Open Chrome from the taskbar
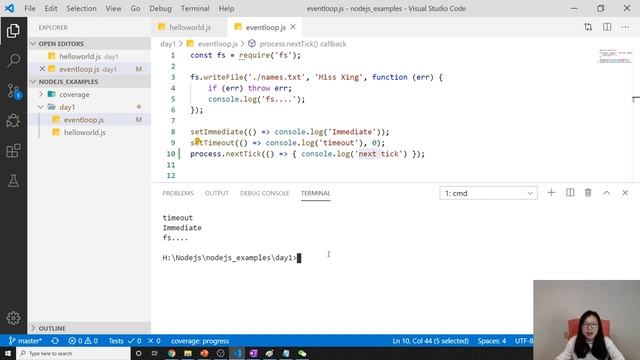The image size is (640, 360). point(171,353)
